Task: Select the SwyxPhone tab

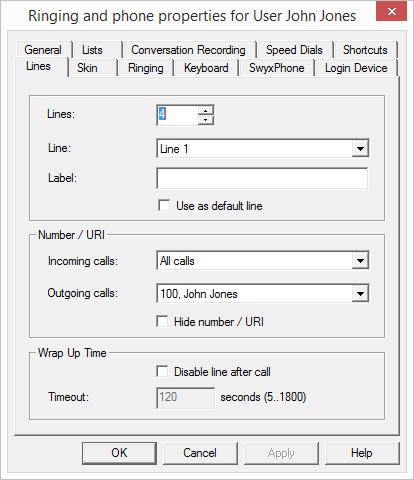Action: [x=277, y=68]
